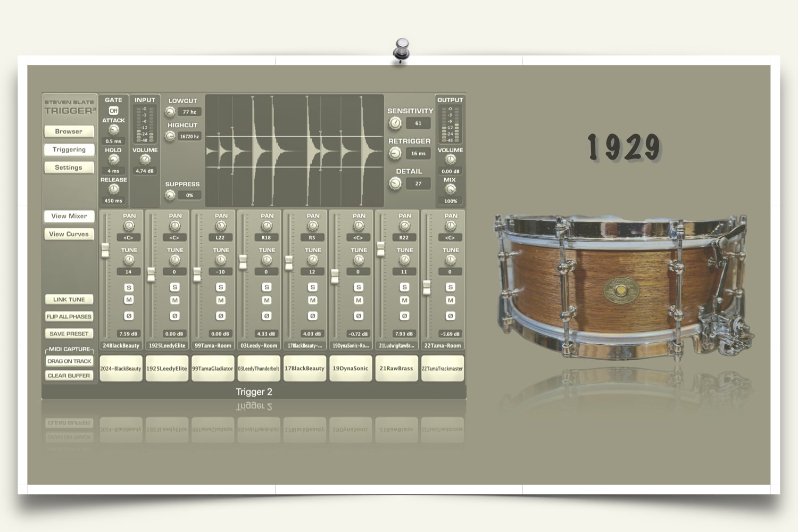Click the Pan knob on 99Tama-Room channel

coord(221,226)
